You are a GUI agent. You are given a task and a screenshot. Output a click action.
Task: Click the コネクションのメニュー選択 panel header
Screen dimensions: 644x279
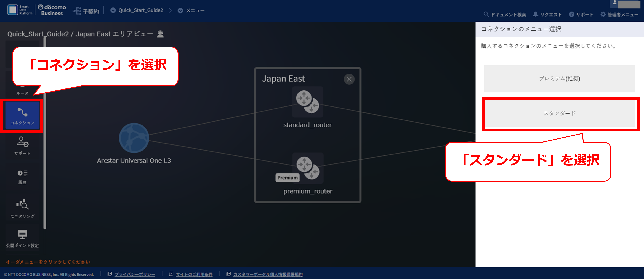point(560,29)
